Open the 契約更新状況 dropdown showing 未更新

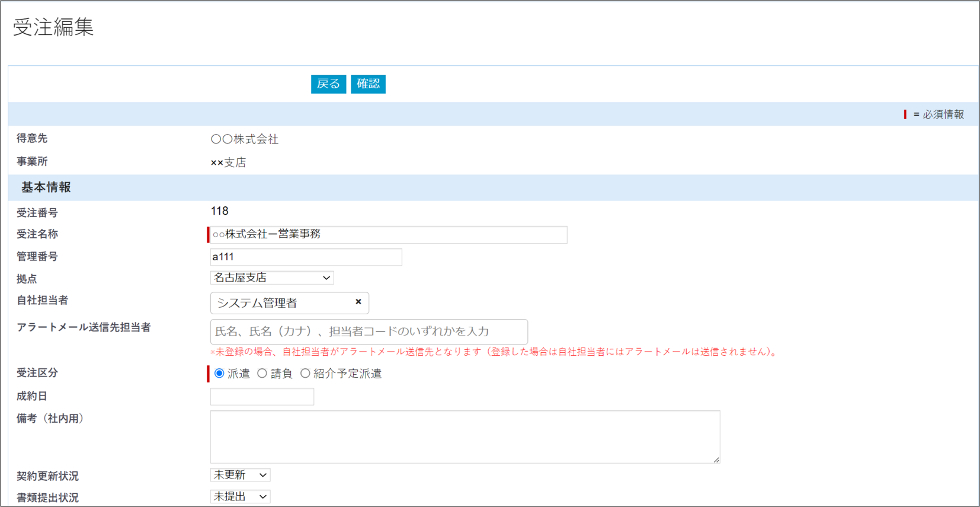point(240,475)
